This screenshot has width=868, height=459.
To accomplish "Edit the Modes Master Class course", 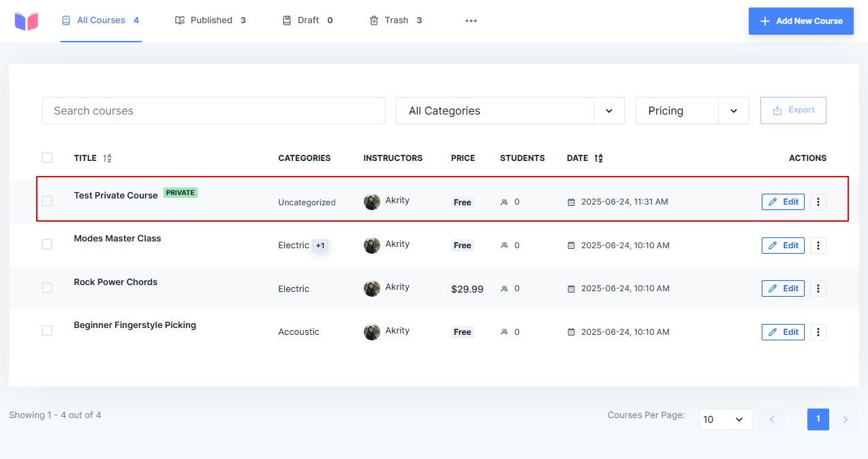I will pyautogui.click(x=783, y=246).
